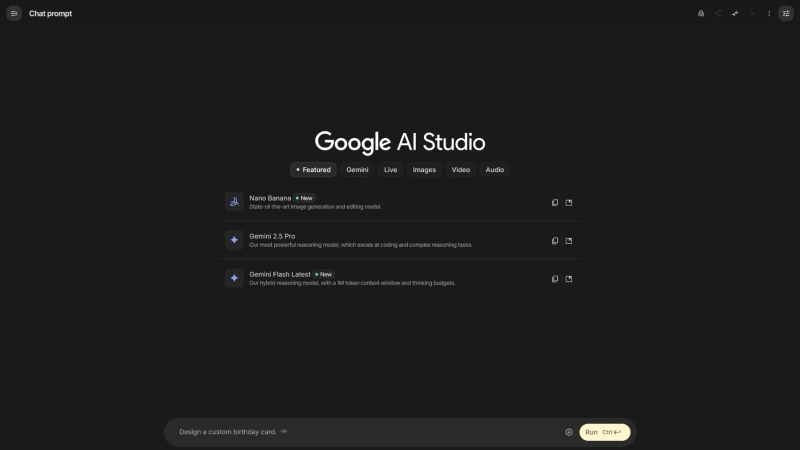The image size is (800, 450).
Task: Copy the Gemini 2.5 Pro model name
Action: [555, 240]
